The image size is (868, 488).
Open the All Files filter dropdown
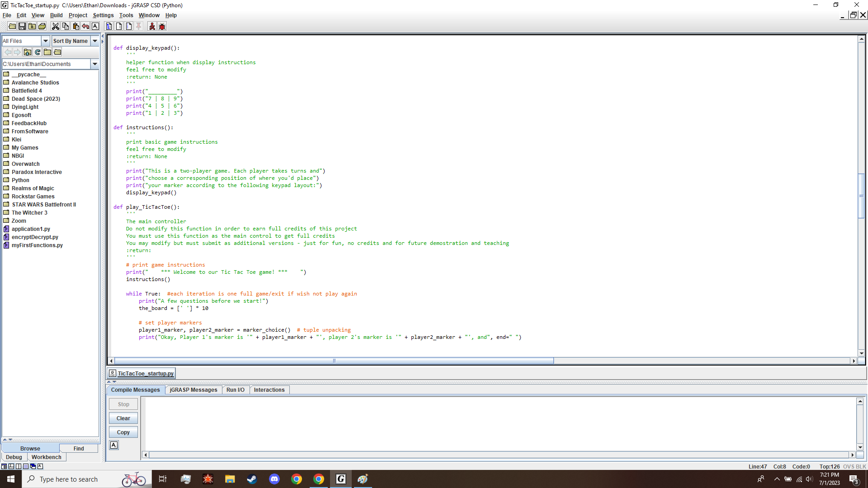[x=45, y=41]
